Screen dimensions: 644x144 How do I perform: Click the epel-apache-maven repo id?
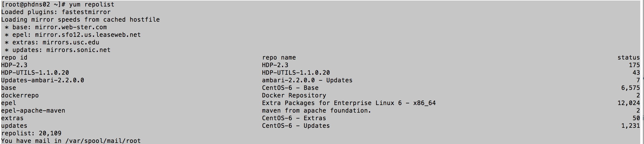coord(33,111)
